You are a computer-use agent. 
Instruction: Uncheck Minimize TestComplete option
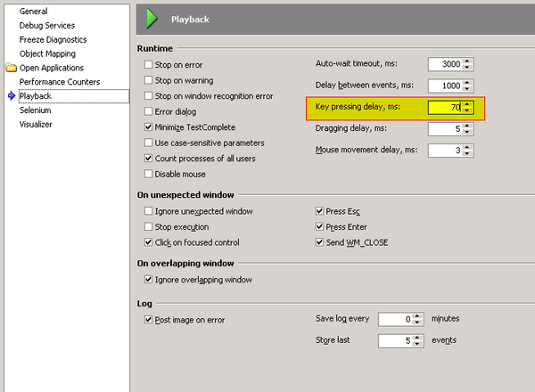(149, 127)
